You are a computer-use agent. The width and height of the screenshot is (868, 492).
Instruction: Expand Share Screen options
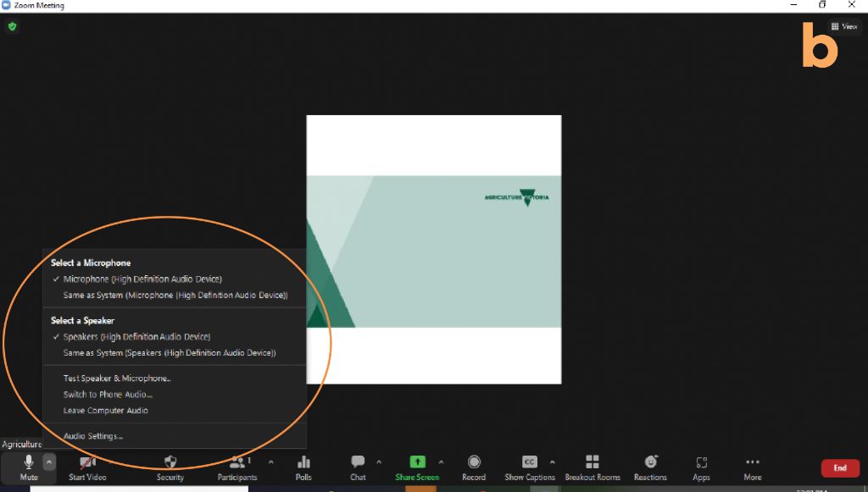coord(440,463)
